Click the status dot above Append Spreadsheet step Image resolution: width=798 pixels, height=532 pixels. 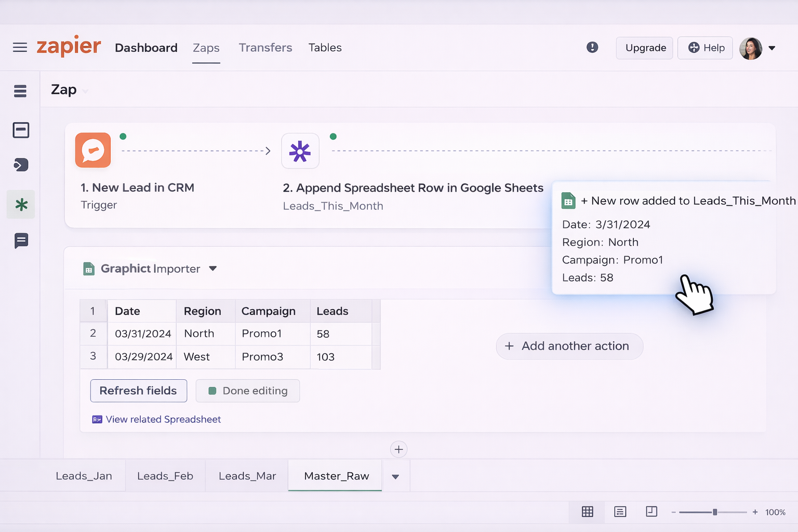pyautogui.click(x=334, y=137)
